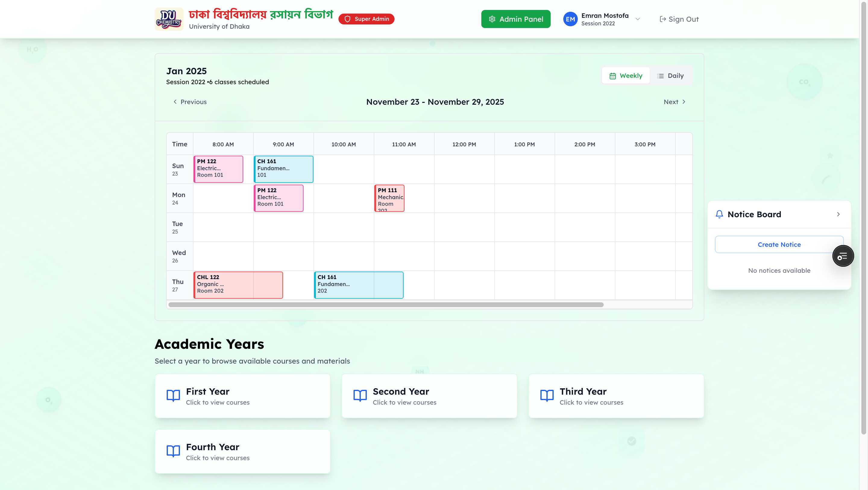
Task: Click the timetable horizontal scrollbar
Action: (385, 305)
